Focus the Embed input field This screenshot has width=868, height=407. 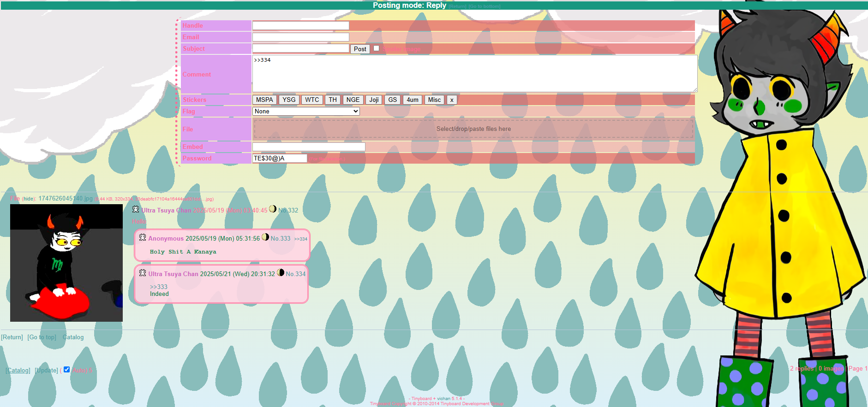[309, 147]
